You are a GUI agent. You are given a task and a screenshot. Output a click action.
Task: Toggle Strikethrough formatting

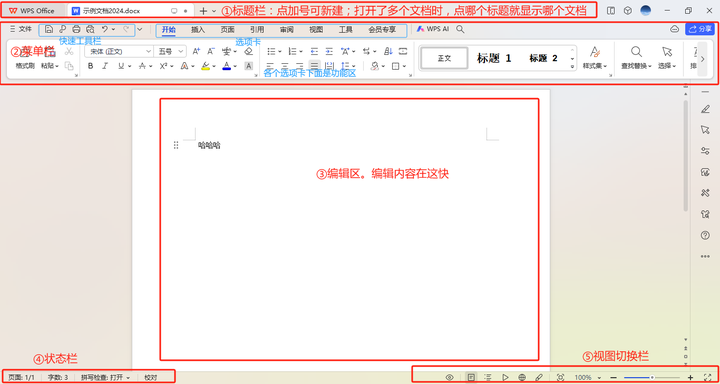[142, 66]
